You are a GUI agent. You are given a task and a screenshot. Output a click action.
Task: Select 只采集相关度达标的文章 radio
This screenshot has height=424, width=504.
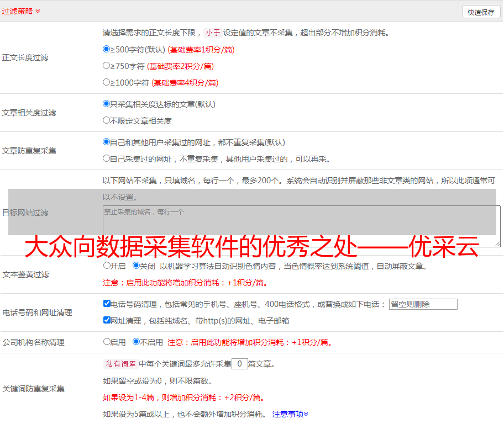107,104
